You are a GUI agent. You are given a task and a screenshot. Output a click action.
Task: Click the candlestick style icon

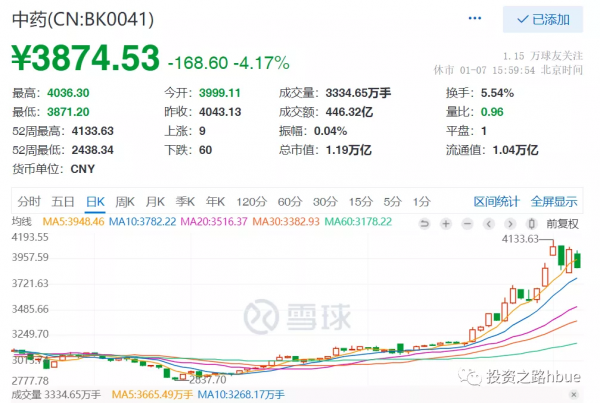pyautogui.click(x=532, y=224)
